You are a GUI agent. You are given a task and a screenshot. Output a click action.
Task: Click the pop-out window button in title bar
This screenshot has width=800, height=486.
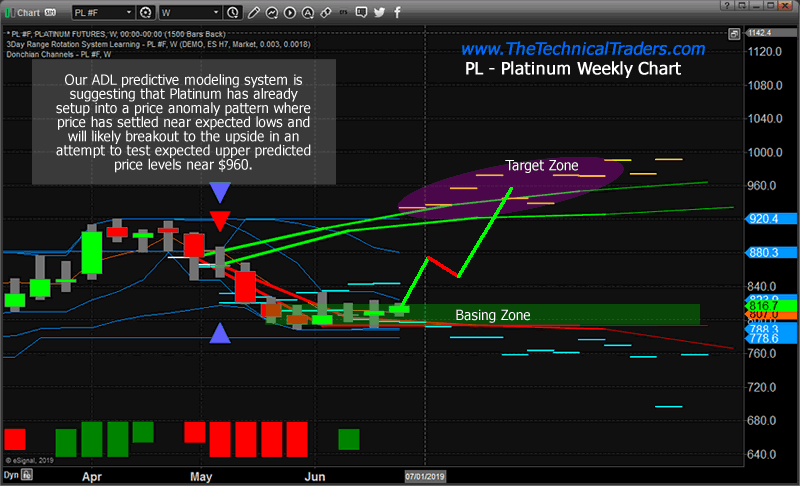pos(741,6)
